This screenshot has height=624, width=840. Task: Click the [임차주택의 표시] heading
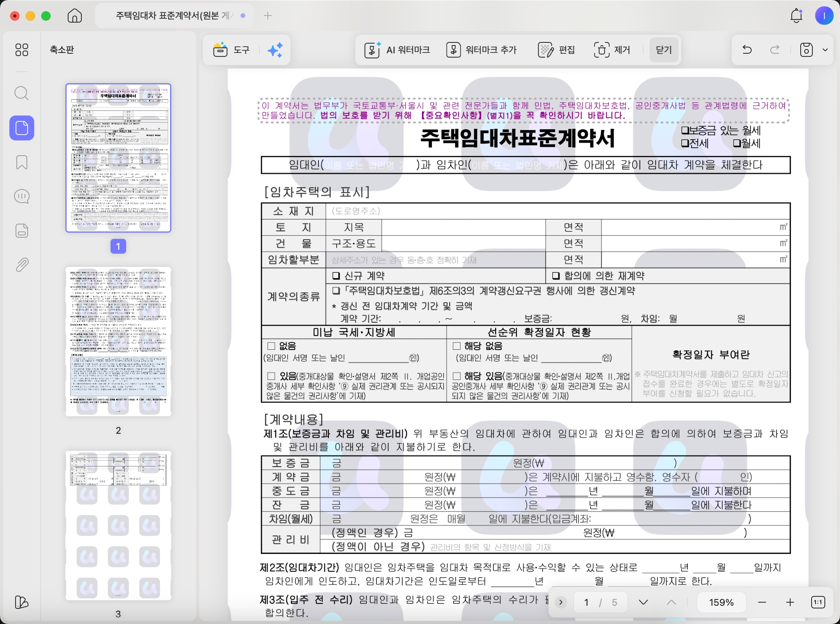coord(317,192)
